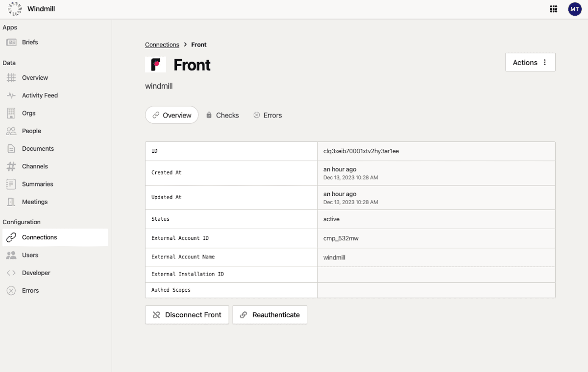The image size is (588, 372).
Task: Switch to the Errors tab
Action: (268, 115)
